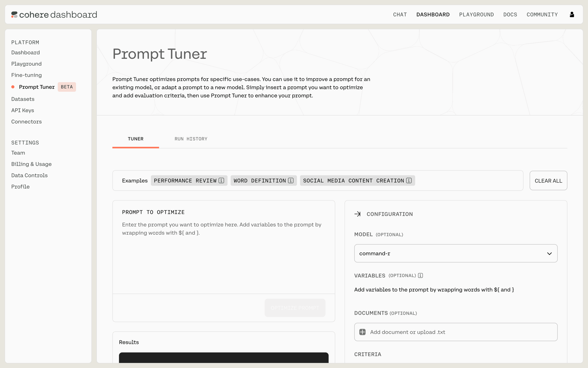The width and height of the screenshot is (588, 368).
Task: Click the CRITERIA section label
Action: click(x=367, y=354)
